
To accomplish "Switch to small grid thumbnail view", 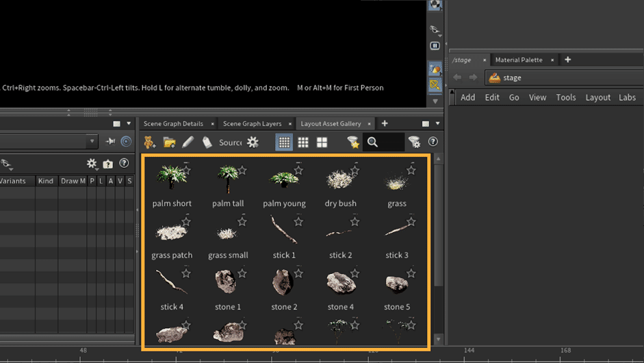I will 284,142.
